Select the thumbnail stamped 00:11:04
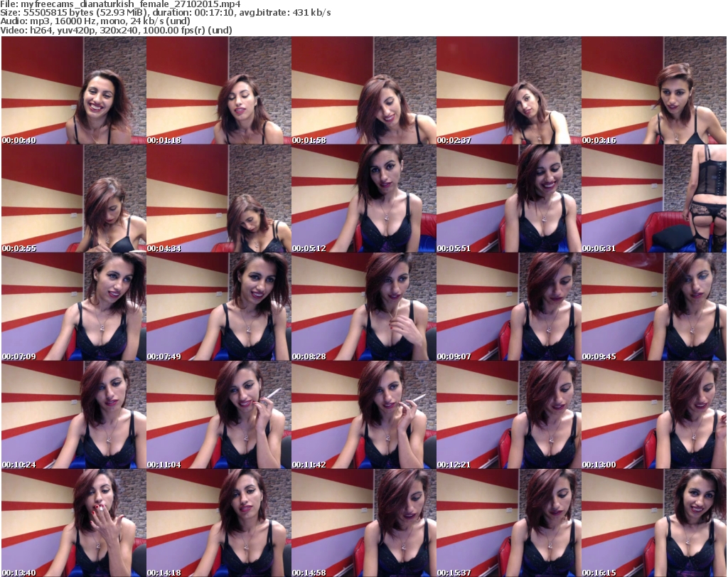Viewport: 728px width, 577px height. point(219,415)
